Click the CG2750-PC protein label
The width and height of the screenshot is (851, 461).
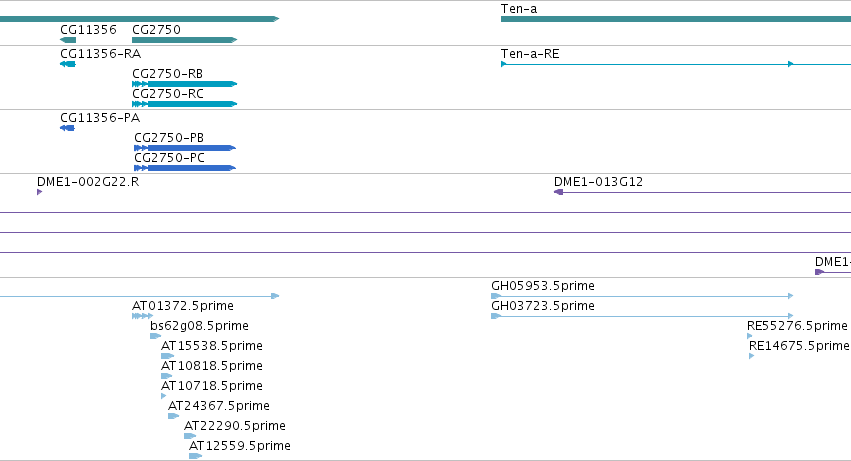169,158
